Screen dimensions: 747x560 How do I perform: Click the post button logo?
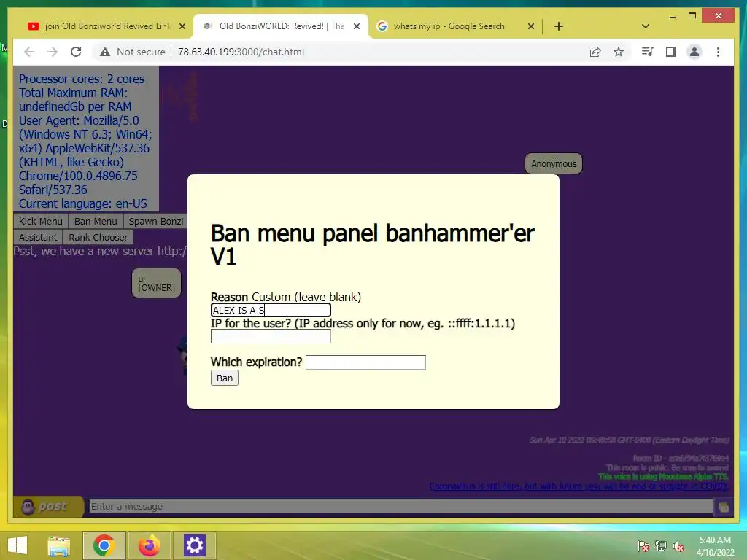pos(47,506)
